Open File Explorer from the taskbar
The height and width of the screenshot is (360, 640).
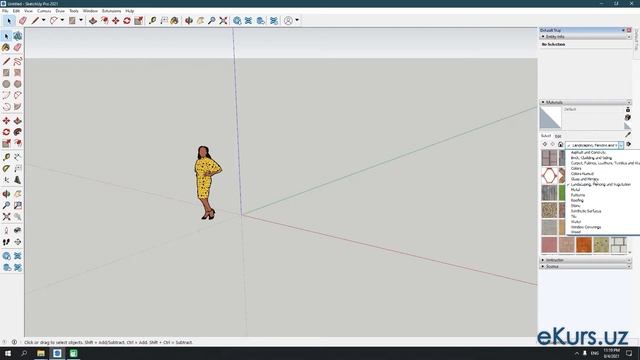tap(41, 353)
